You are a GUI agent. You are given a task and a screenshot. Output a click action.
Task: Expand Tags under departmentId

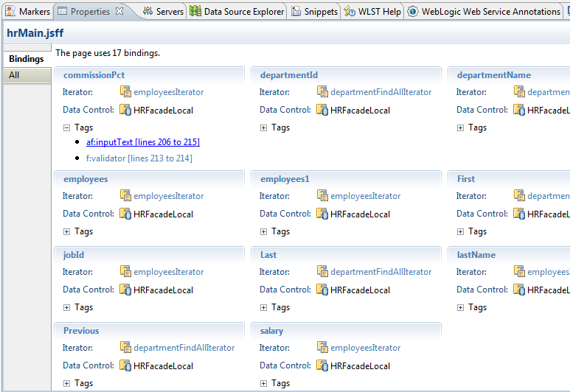tap(263, 128)
